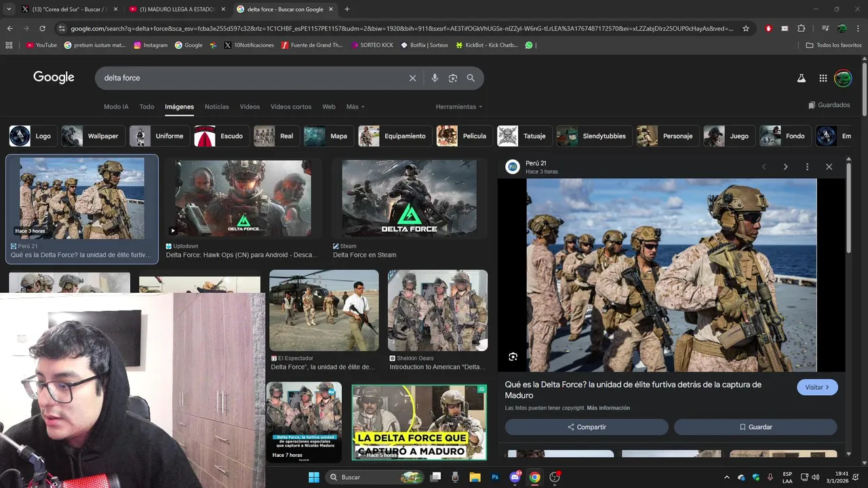Select the Noticias search tab
868x488 pixels.
[x=217, y=106]
